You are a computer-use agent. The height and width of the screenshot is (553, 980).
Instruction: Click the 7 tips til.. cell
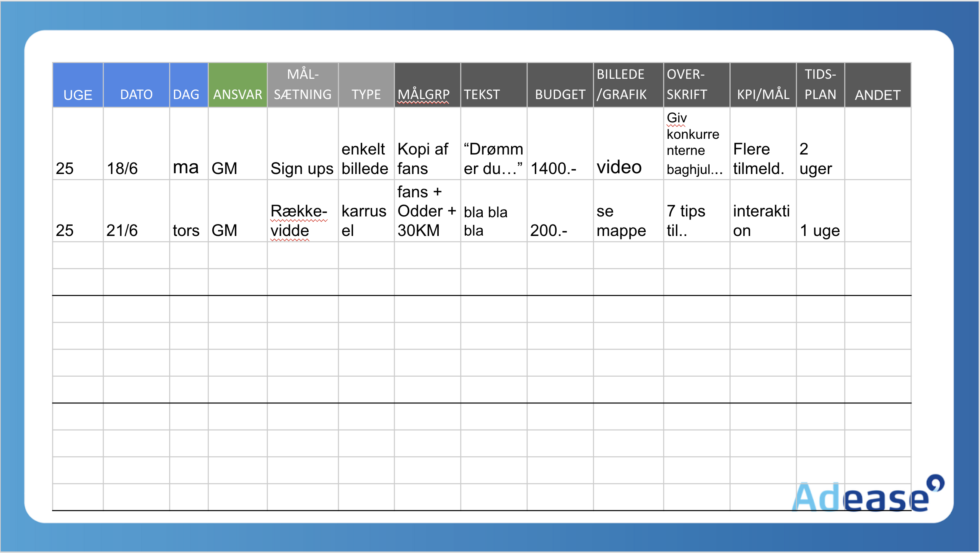(x=696, y=211)
